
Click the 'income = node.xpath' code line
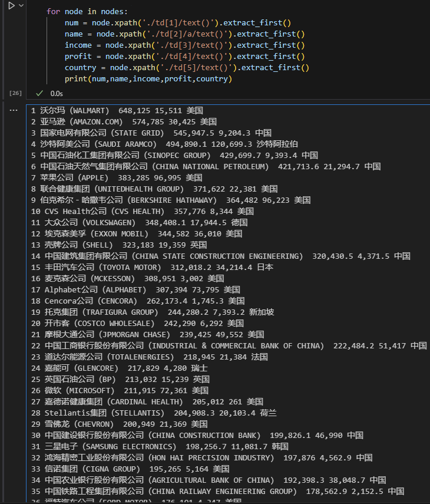pyautogui.click(x=184, y=45)
